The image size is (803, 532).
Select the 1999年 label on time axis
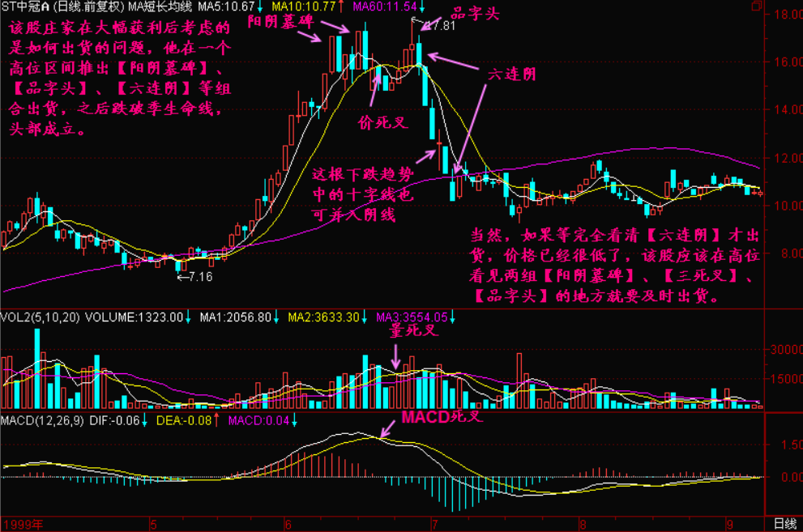tap(20, 524)
